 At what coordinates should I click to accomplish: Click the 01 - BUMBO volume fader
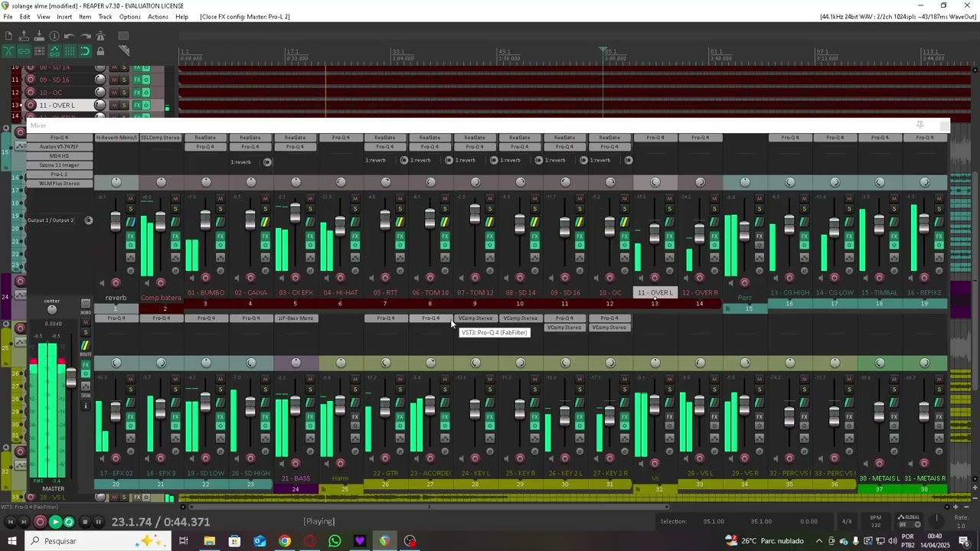(205, 220)
